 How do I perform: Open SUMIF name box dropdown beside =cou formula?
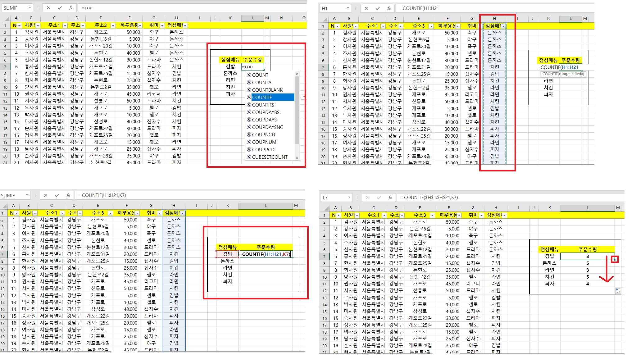click(30, 8)
